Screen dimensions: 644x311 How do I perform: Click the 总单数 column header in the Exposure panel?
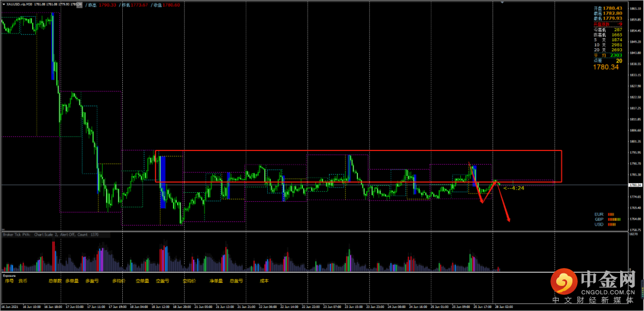tap(55, 281)
